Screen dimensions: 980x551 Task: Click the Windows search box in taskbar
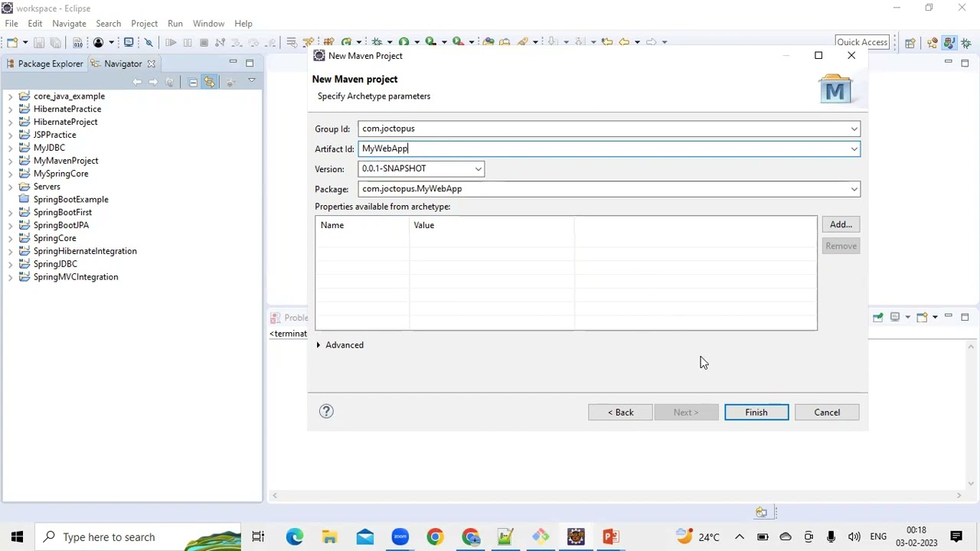tap(138, 537)
